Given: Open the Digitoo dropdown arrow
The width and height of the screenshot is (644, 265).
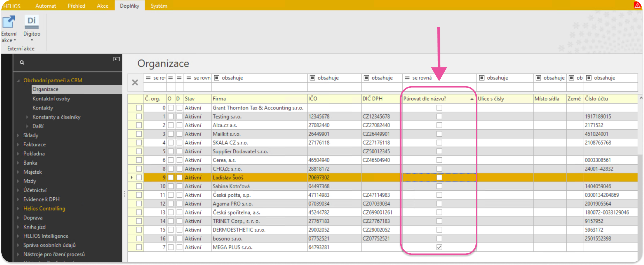Looking at the screenshot, I should point(32,40).
